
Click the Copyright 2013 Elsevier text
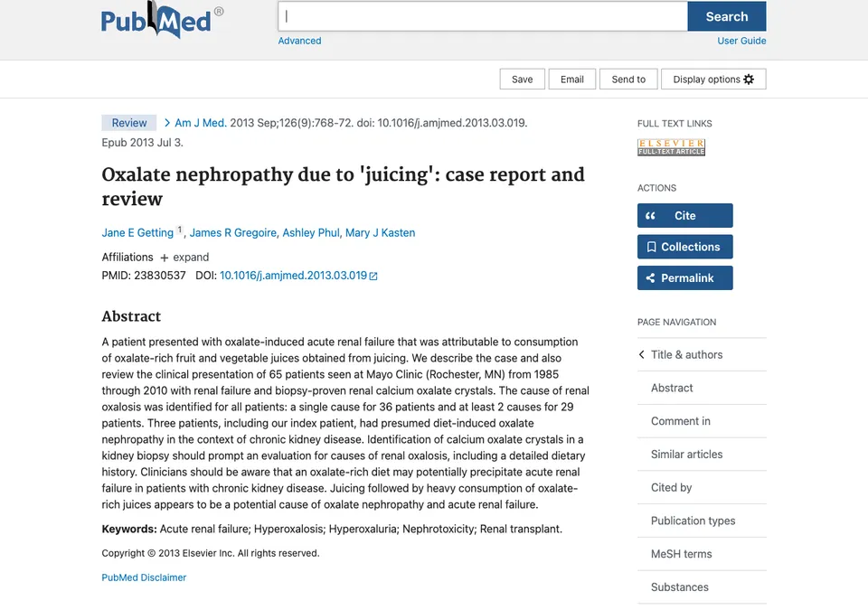click(x=211, y=553)
